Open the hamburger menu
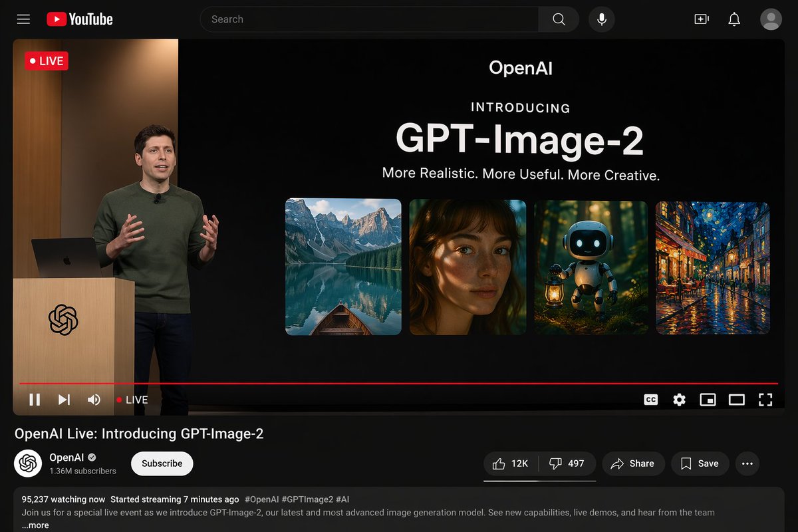 (23, 19)
